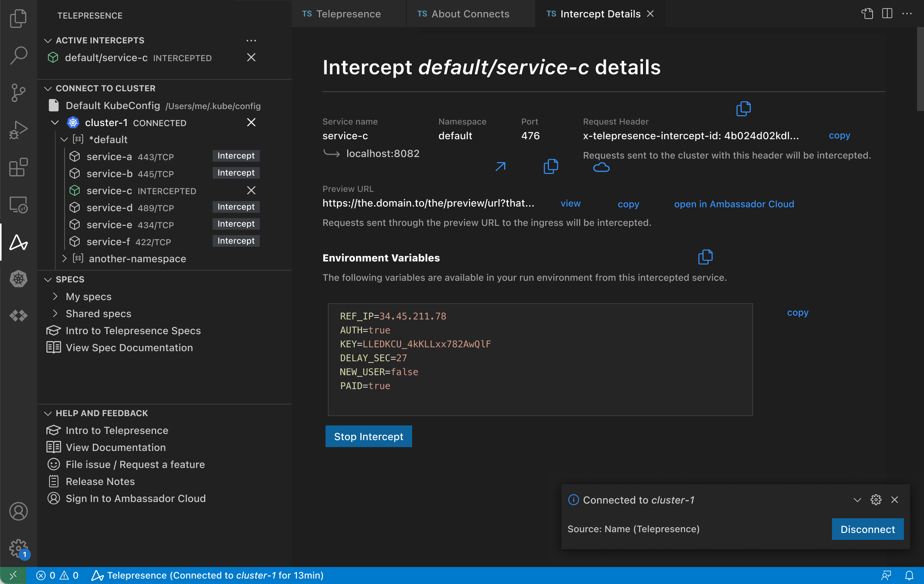Viewport: 924px width, 584px height.
Task: Collapse the Specs section
Action: pos(48,280)
